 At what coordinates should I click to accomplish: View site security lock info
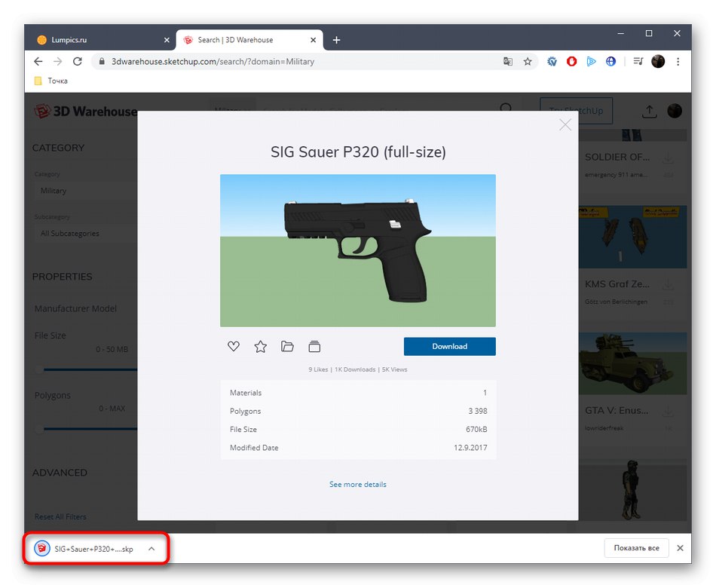[x=102, y=61]
